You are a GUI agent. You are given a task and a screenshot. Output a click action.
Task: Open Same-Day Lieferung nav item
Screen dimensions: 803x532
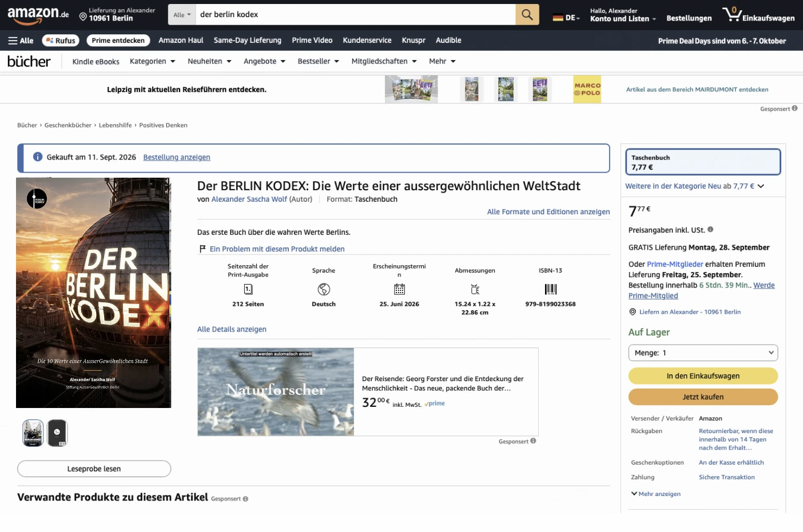click(x=248, y=41)
